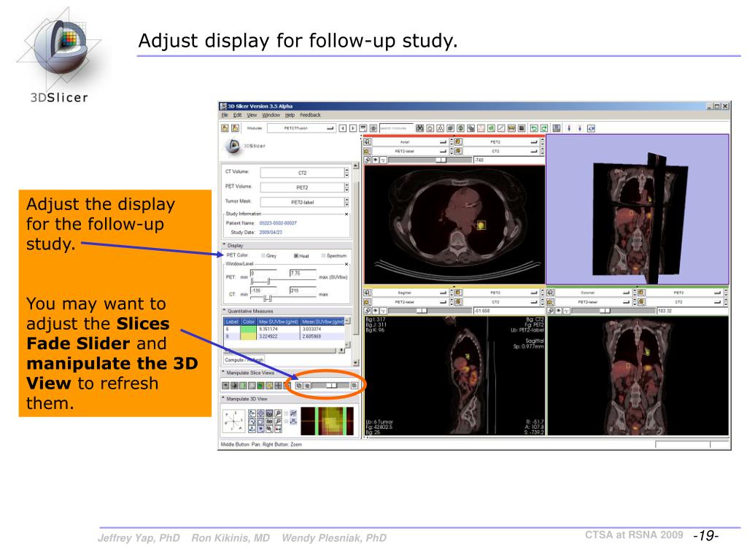Toggle the axial slice visibility eye icon
This screenshot has width=747, height=560.
[x=376, y=160]
